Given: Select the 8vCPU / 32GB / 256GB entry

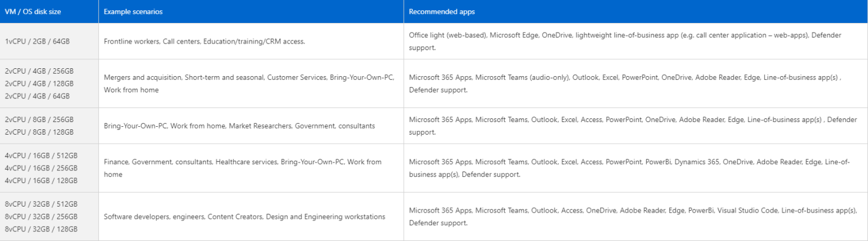Looking at the screenshot, I should 41,216.
